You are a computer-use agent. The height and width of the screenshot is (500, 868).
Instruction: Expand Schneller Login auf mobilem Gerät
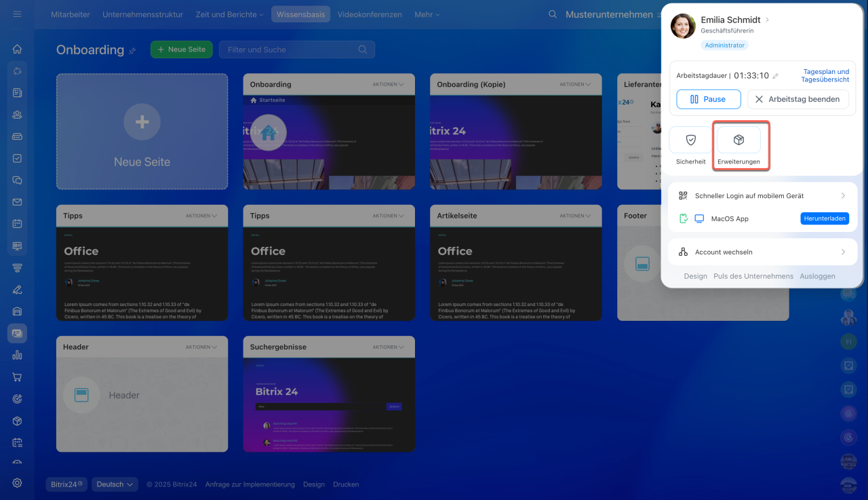pos(763,195)
